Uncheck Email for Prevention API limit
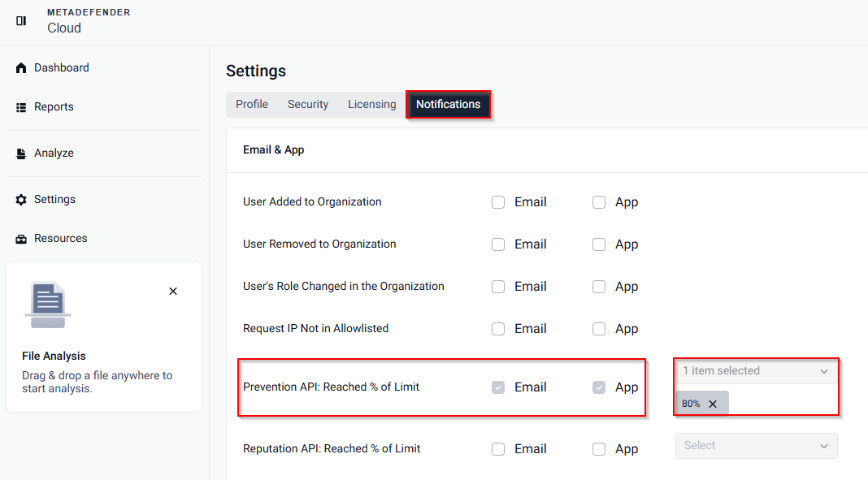Viewport: 868px width, 480px height. pos(498,387)
